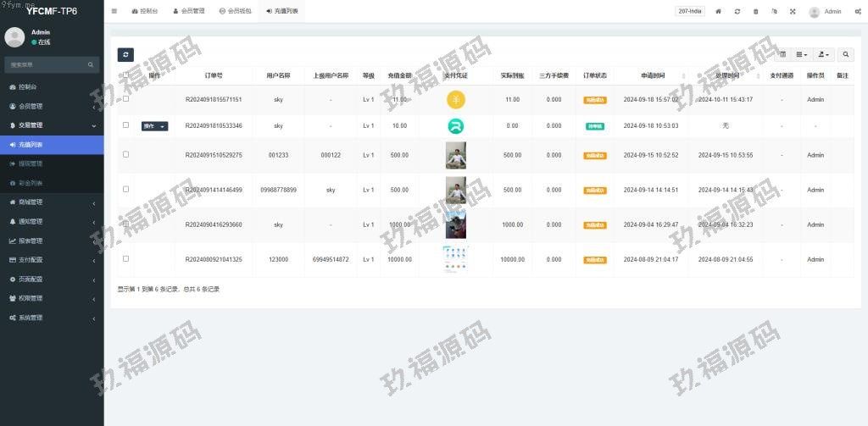Enter fullscreen with the expand icon
This screenshot has height=426, width=868.
(793, 12)
